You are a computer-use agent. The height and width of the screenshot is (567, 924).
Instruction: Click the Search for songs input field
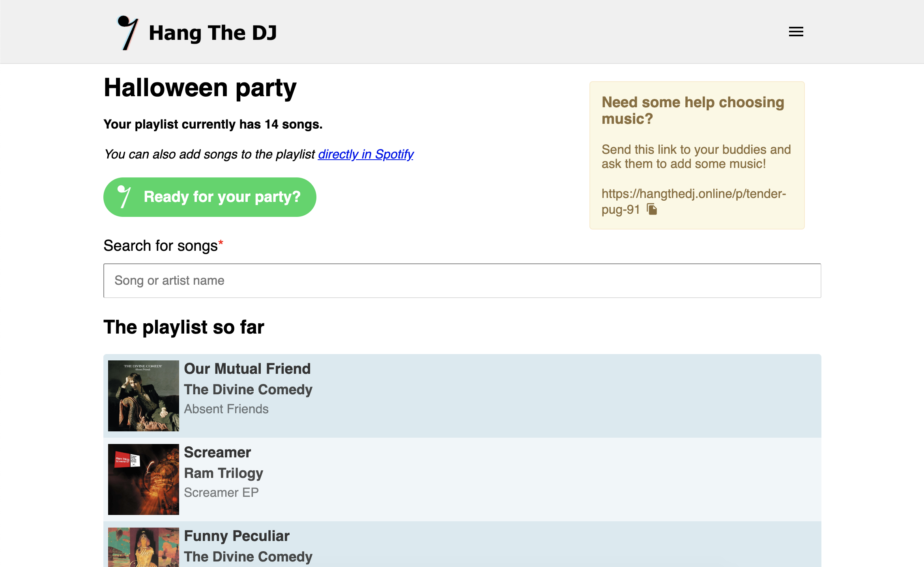(x=422, y=280)
